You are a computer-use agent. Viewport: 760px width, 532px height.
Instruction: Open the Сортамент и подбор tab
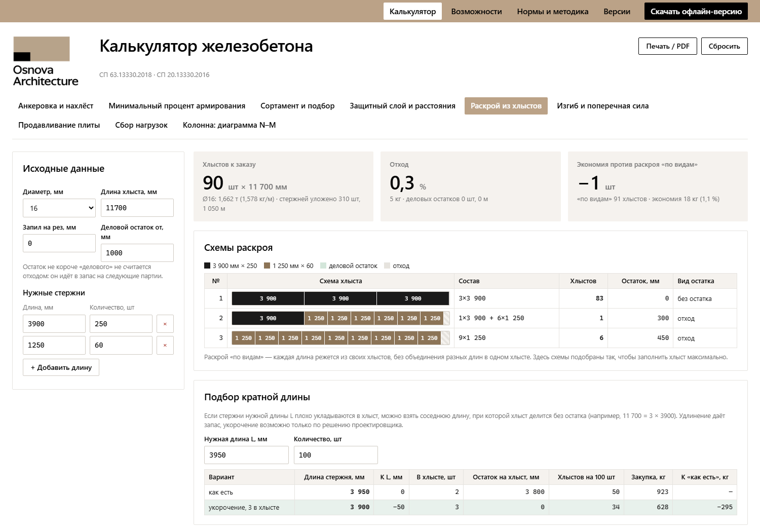tap(297, 106)
